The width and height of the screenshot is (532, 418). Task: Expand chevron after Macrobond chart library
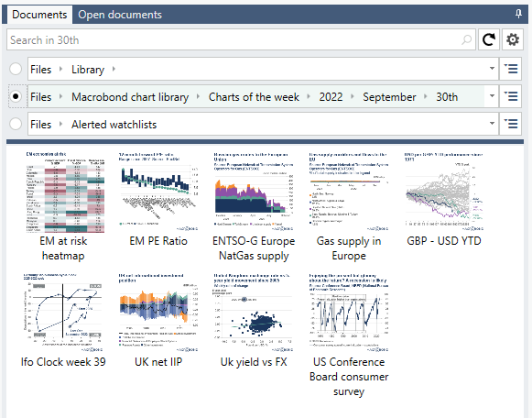(x=198, y=96)
